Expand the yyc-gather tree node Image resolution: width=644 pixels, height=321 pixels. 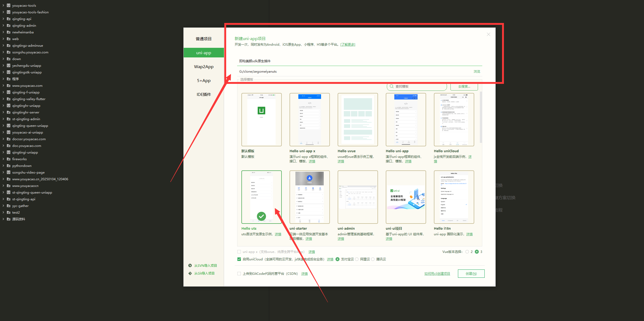3,206
